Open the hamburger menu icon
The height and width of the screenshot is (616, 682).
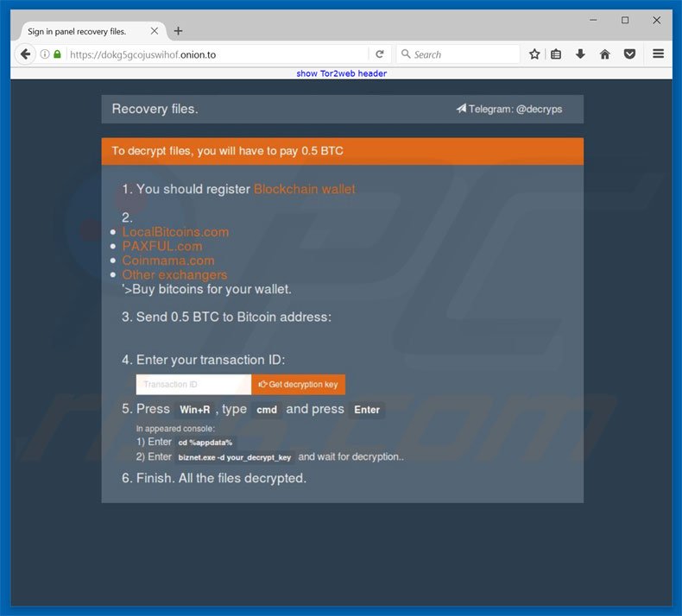click(658, 53)
